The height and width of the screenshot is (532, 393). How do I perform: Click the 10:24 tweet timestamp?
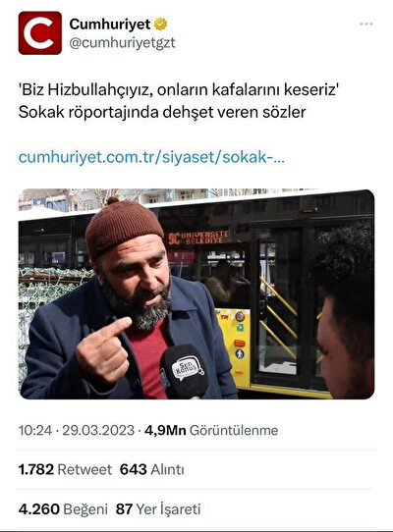35,430
